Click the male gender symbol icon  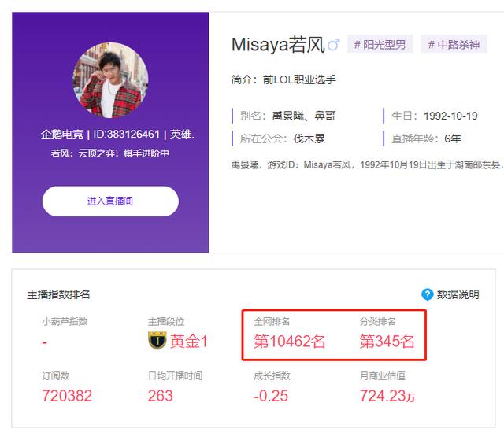(334, 44)
